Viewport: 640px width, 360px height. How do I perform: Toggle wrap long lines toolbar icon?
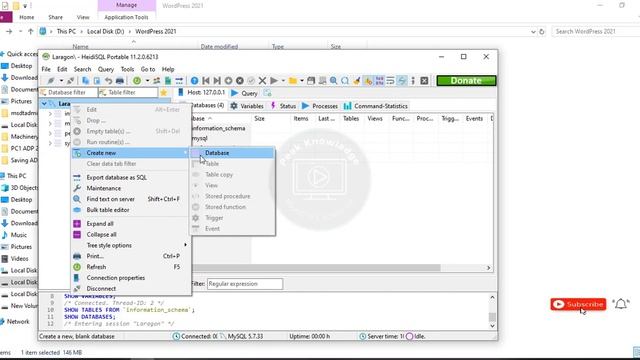391,81
